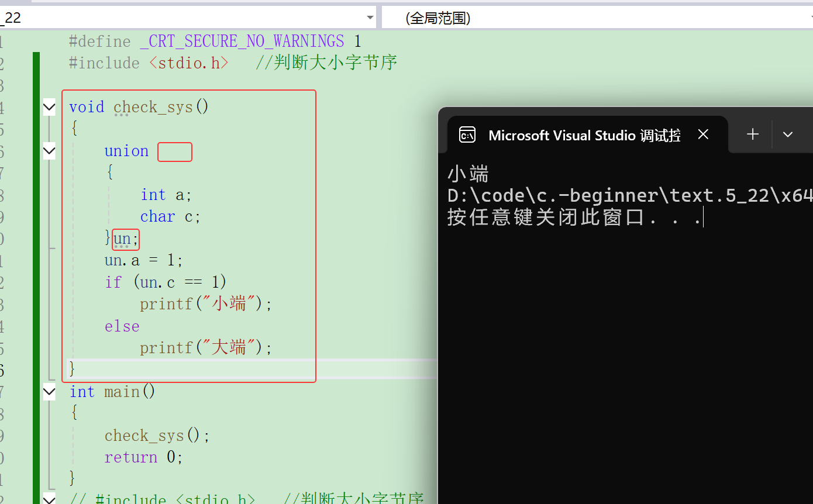Open the (全局范围) scope combo box

pos(597,18)
